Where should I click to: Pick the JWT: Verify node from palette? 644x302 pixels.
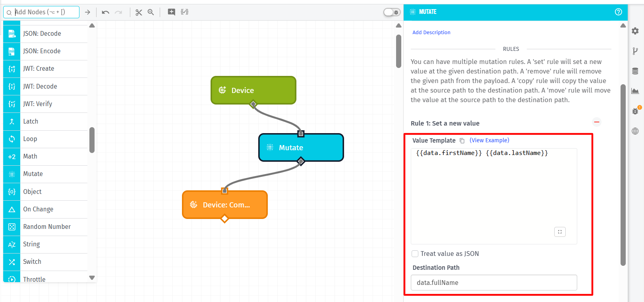[45, 104]
